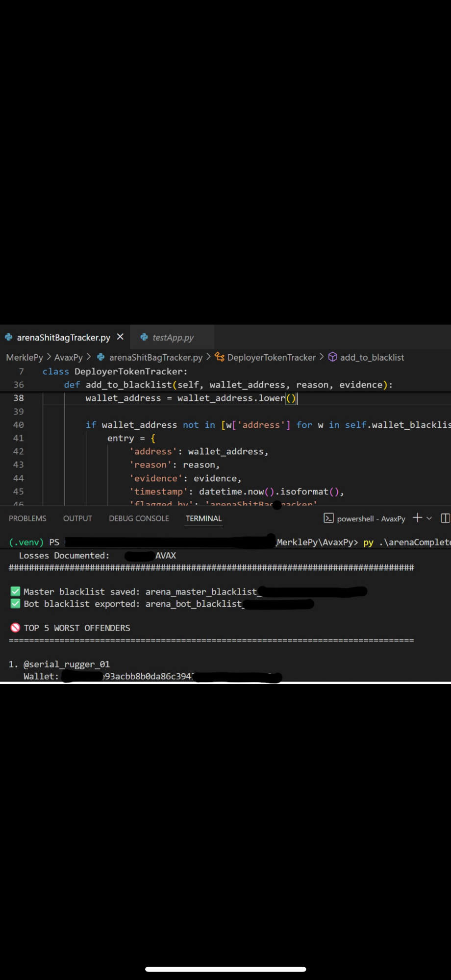This screenshot has height=980, width=451.
Task: Open the PROBLEMS panel tab
Action: 27,518
